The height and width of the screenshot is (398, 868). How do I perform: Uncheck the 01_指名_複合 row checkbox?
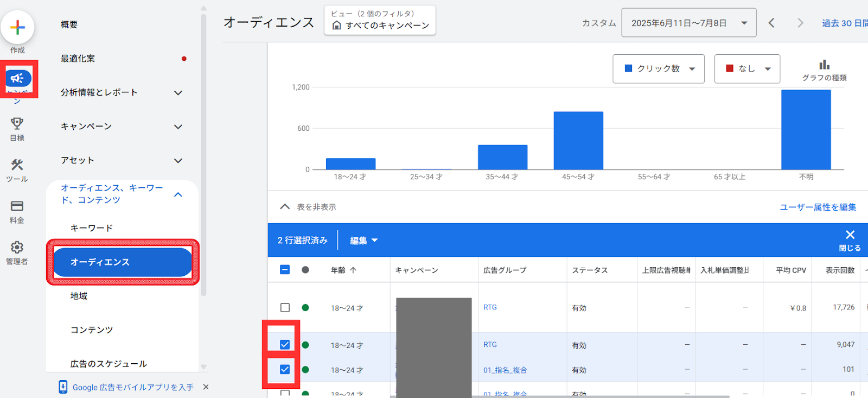click(285, 370)
